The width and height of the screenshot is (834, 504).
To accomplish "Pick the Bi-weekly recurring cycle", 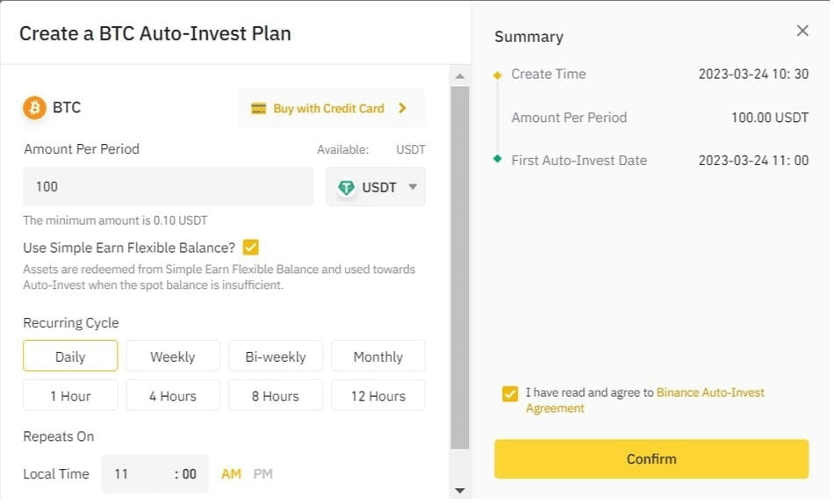I will click(276, 356).
